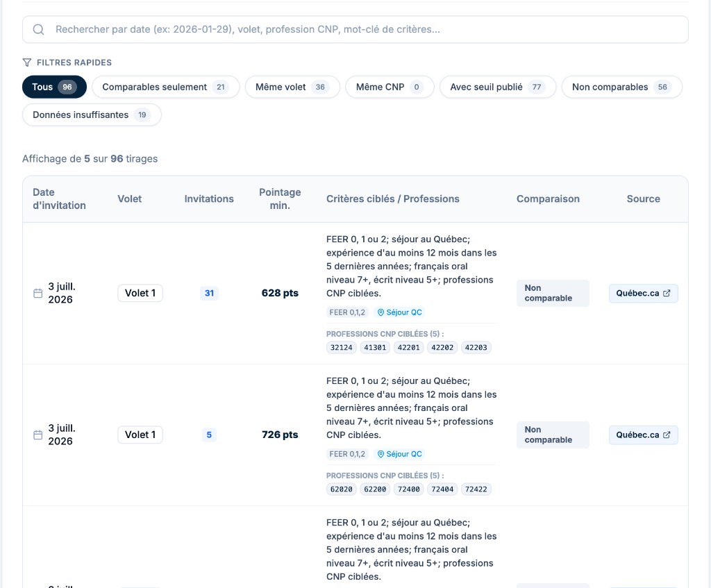
Task: Click FEER 0,1,2 tag in 726 pts row
Action: [x=347, y=454]
